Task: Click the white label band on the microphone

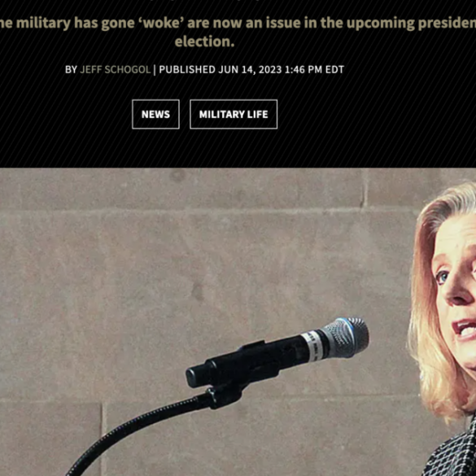Action: (x=312, y=347)
